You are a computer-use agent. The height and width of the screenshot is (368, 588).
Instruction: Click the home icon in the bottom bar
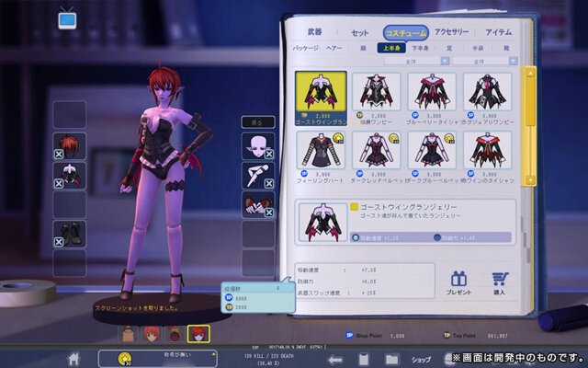coord(73,359)
